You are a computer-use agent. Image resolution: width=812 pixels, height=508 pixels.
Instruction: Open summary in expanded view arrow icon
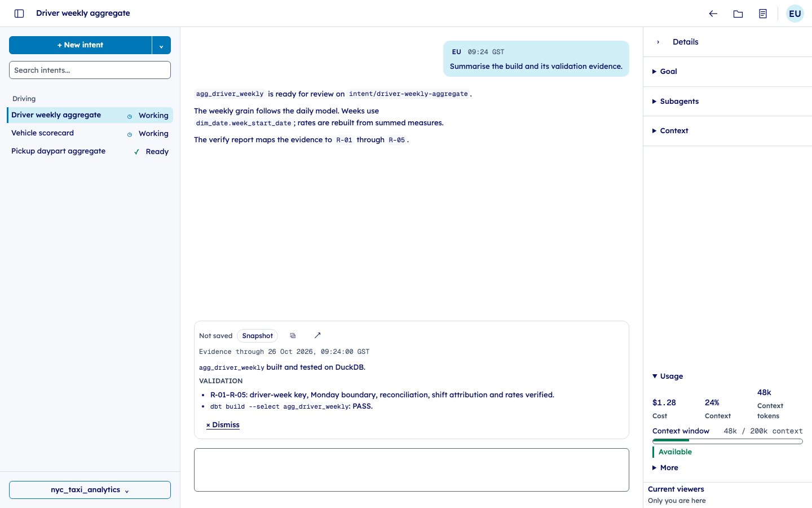pyautogui.click(x=317, y=335)
